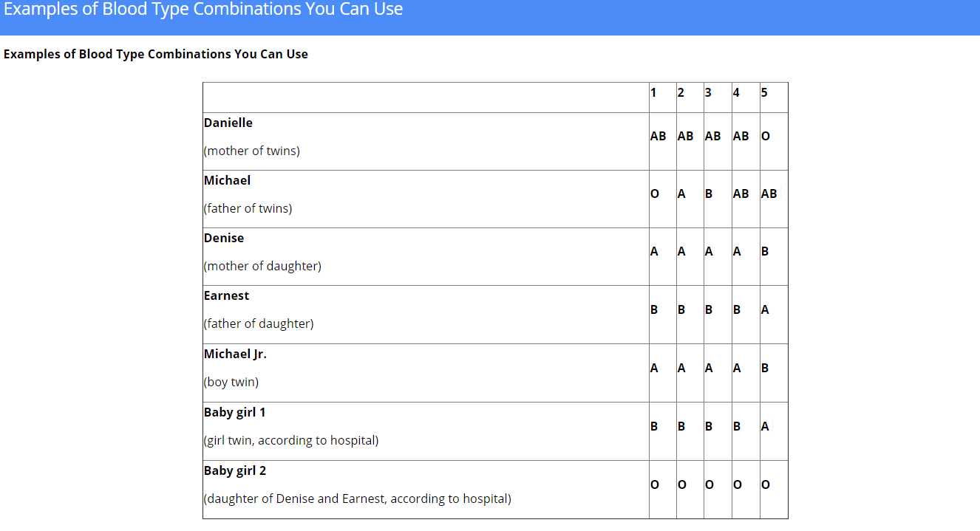
Task: Click the bold heading above the table
Action: tap(156, 54)
